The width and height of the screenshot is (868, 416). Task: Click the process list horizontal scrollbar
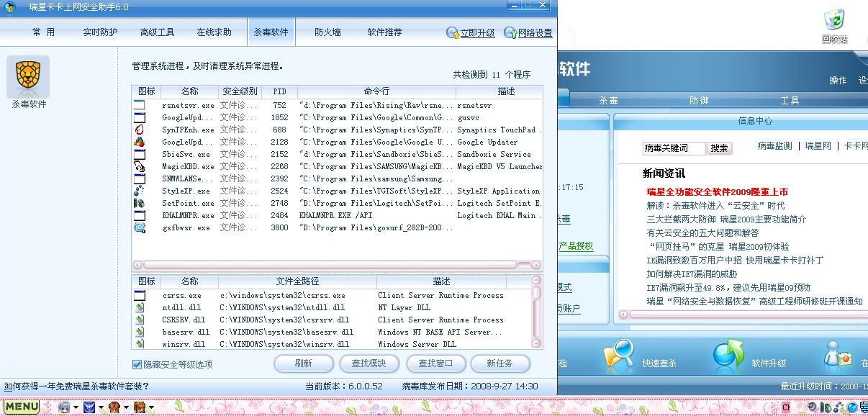pos(337,265)
